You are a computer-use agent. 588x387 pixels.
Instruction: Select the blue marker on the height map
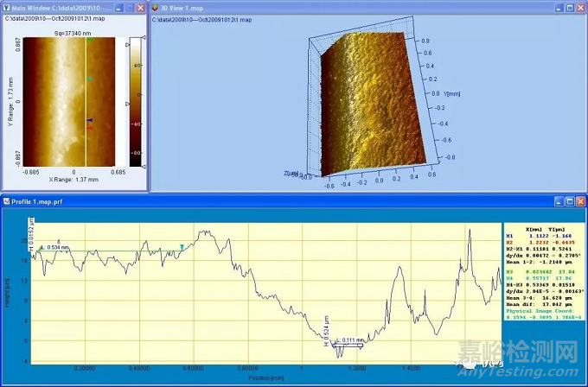pos(89,121)
